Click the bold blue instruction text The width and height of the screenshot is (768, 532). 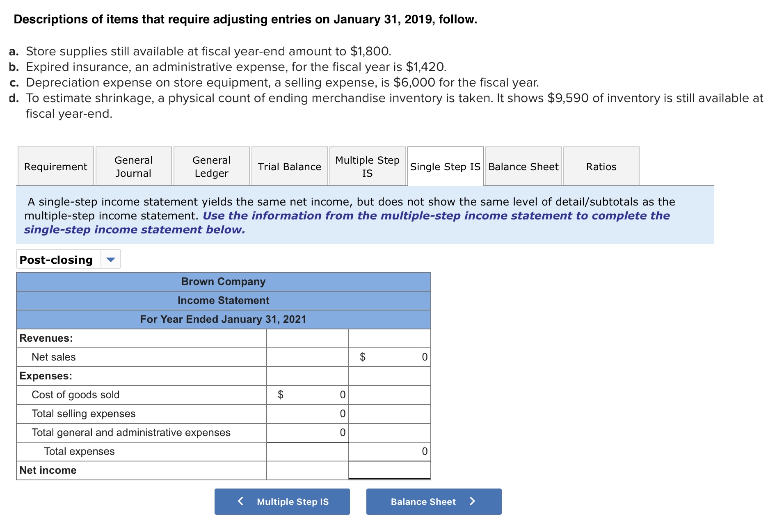[x=347, y=223]
